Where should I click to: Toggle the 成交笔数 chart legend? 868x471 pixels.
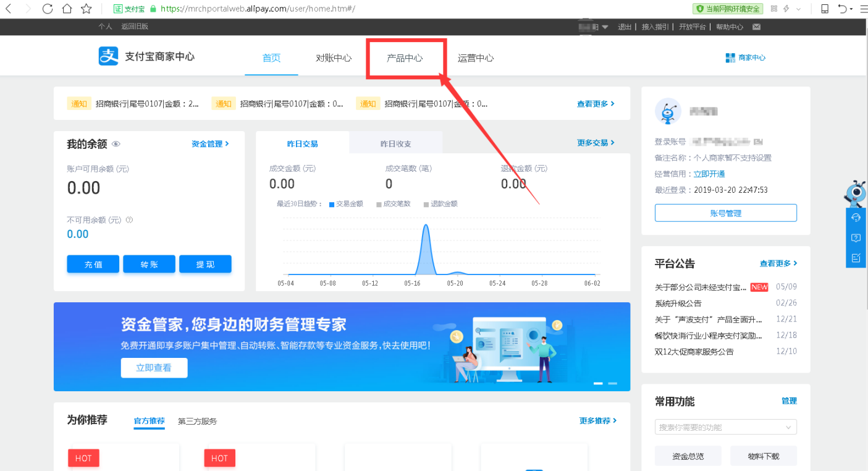(394, 203)
